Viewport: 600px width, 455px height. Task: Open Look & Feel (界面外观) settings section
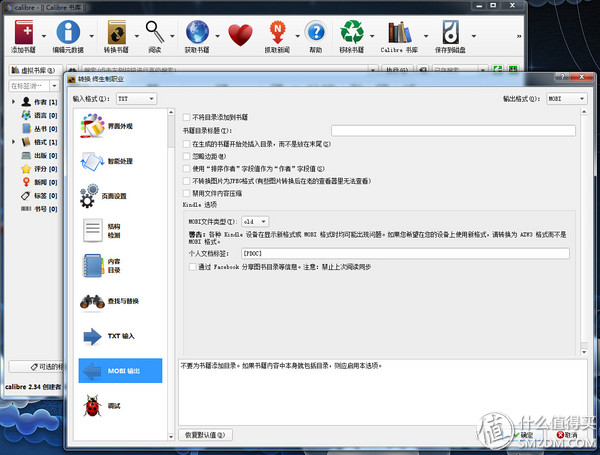point(120,126)
